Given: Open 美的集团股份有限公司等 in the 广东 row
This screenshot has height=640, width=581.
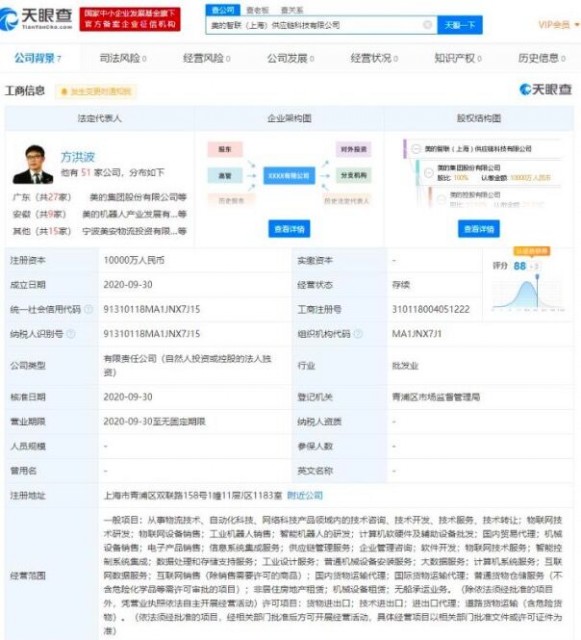Looking at the screenshot, I should [x=138, y=197].
